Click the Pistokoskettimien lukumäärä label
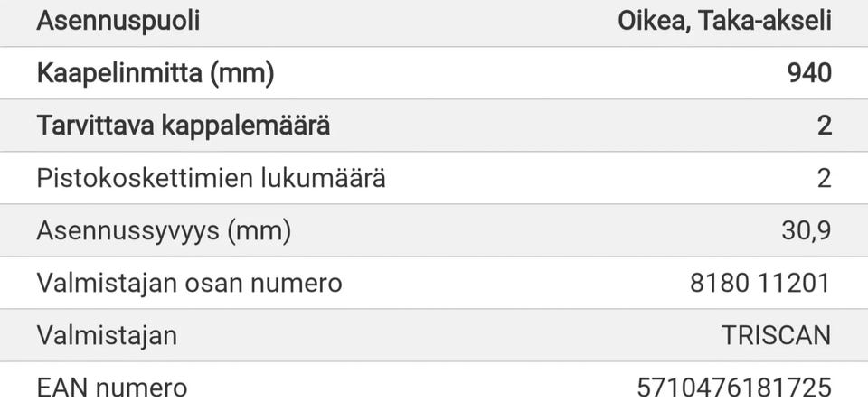 coord(211,178)
